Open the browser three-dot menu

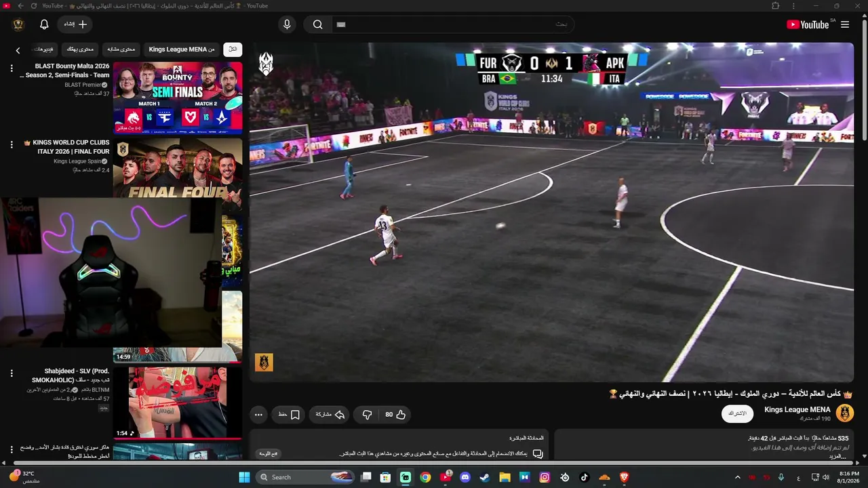[793, 6]
